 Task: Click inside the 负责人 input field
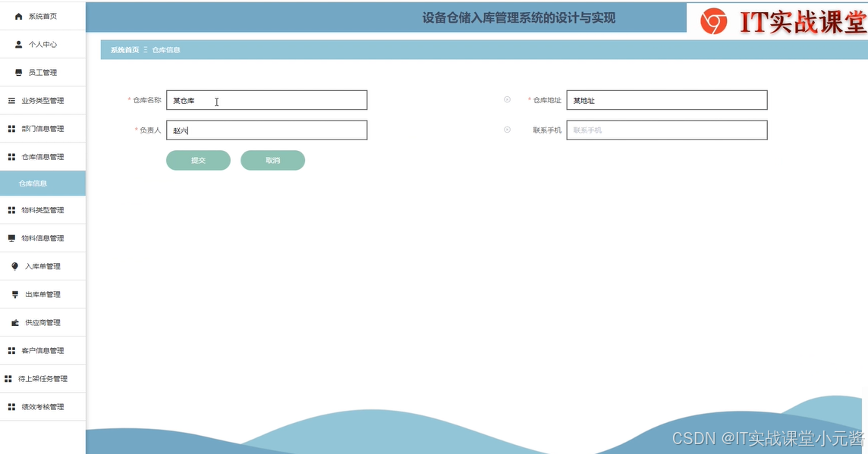pos(266,130)
